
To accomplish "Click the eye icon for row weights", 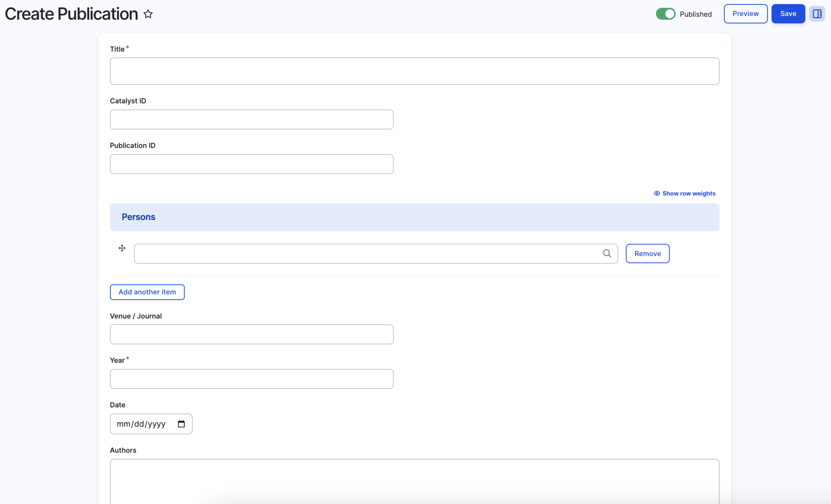I will click(657, 193).
